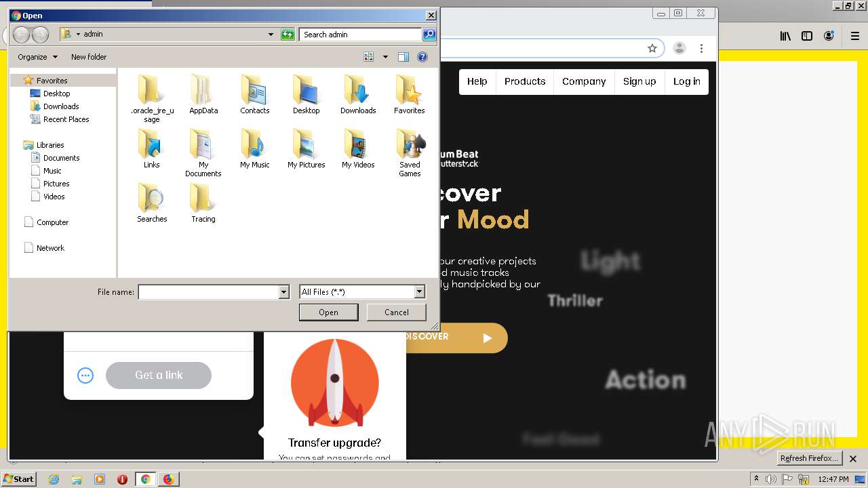
Task: Click the volume speaker tray icon
Action: (x=770, y=479)
